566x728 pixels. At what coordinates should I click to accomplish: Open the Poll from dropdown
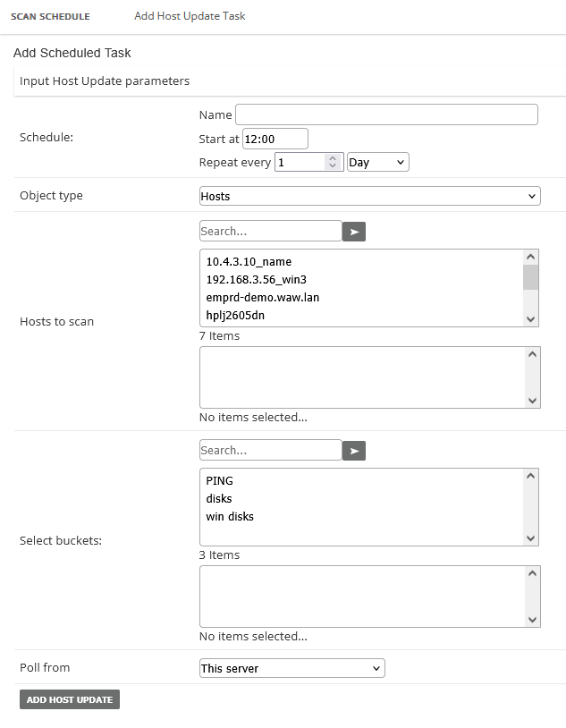(x=292, y=668)
